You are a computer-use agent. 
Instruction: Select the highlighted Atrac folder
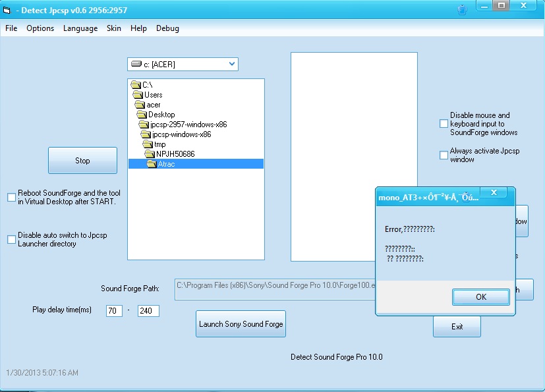[x=196, y=164]
